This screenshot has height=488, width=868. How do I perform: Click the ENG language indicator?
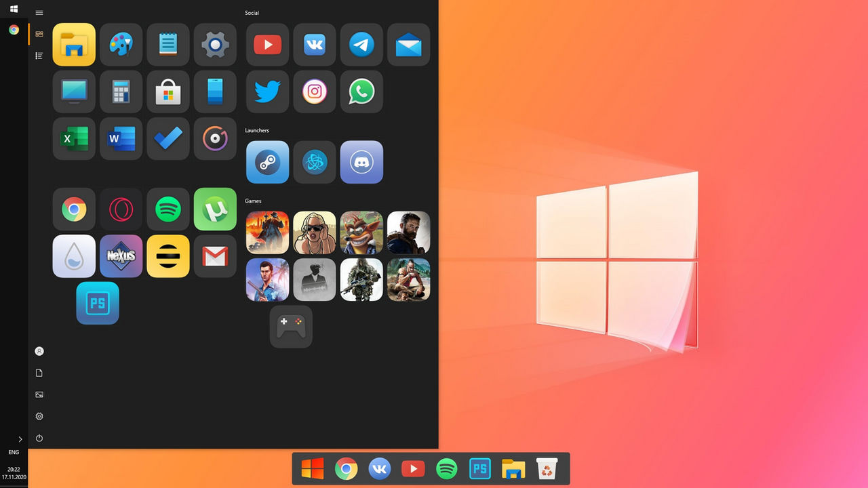point(14,452)
